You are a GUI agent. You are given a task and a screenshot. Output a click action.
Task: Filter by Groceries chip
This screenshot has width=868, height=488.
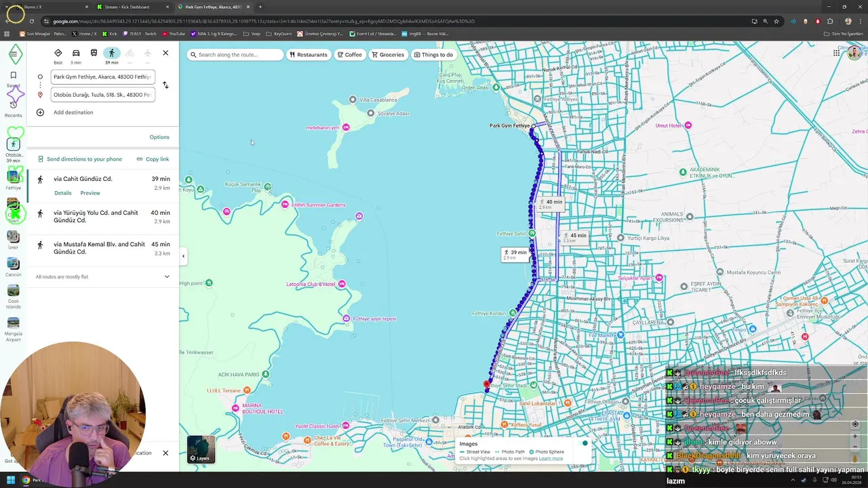(388, 55)
